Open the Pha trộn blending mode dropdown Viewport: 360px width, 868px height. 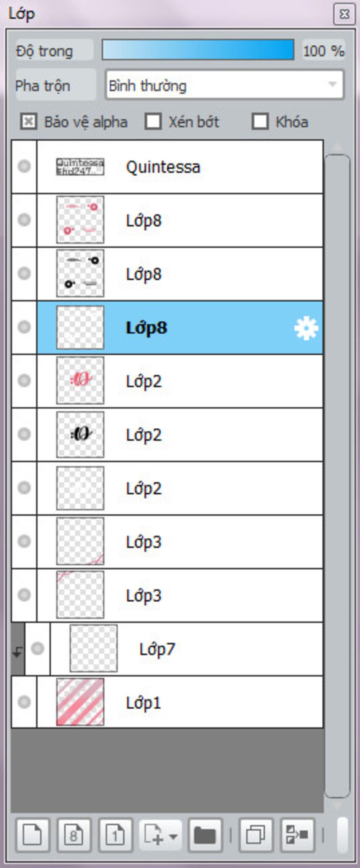click(x=225, y=85)
